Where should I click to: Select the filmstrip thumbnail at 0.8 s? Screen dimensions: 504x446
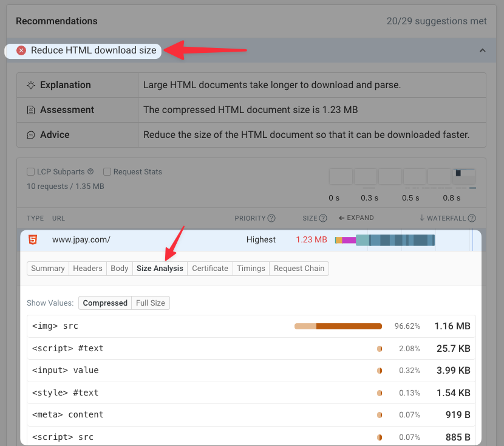click(x=463, y=176)
